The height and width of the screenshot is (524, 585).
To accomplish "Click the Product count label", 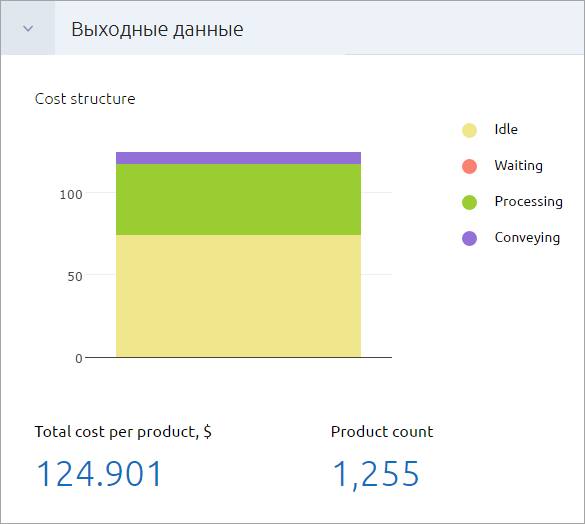I will 382,432.
